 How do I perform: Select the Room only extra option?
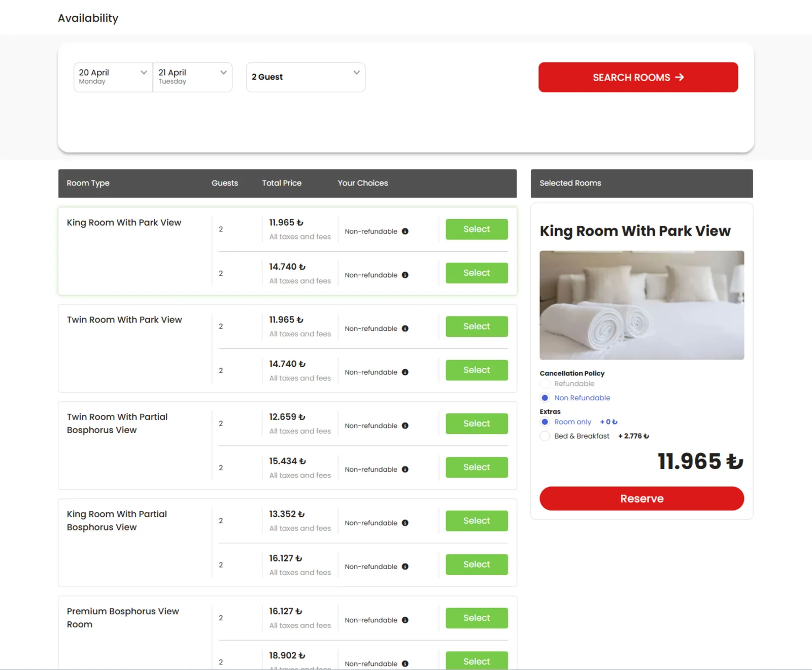click(545, 422)
